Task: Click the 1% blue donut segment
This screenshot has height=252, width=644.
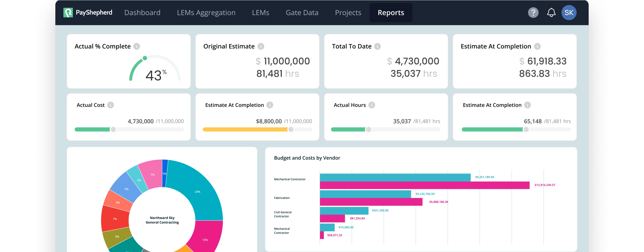Action: coord(165,173)
